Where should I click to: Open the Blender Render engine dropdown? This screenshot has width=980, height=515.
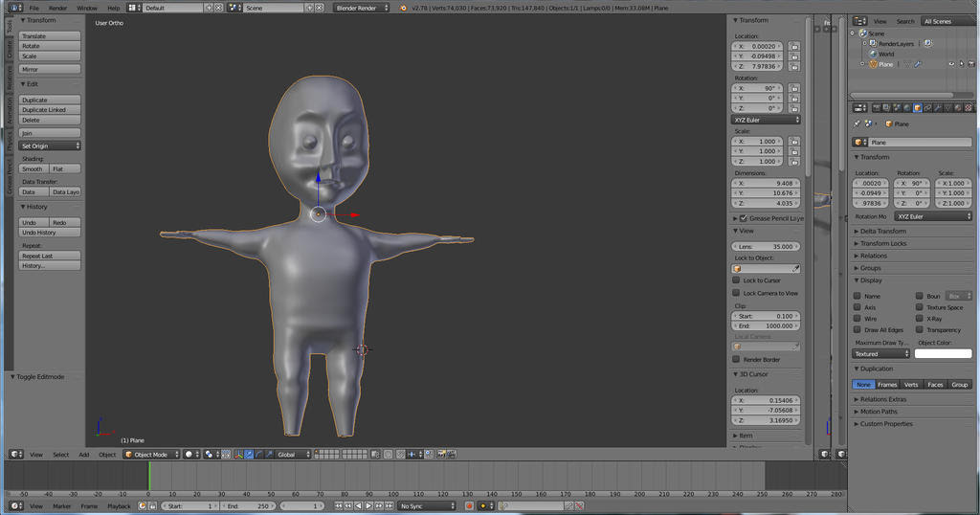coord(361,8)
